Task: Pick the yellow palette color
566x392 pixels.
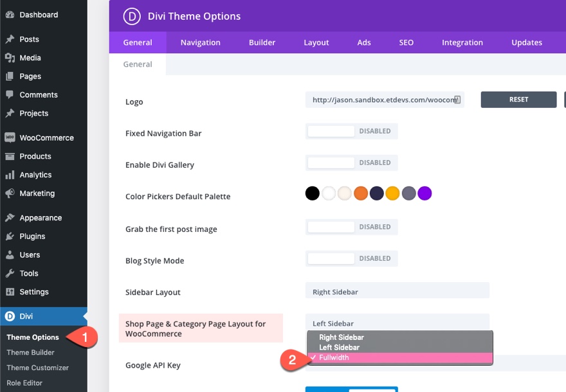Action: 392,193
